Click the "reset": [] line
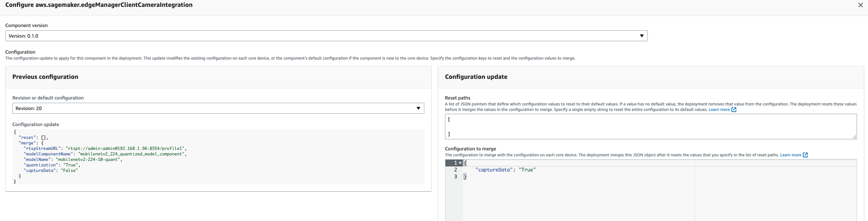The width and height of the screenshot is (868, 221). click(33, 138)
